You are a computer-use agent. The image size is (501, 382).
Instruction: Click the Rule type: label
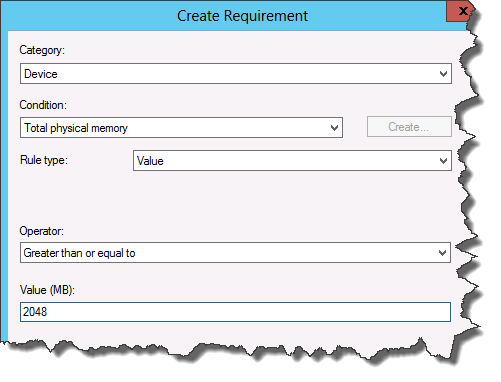point(44,160)
